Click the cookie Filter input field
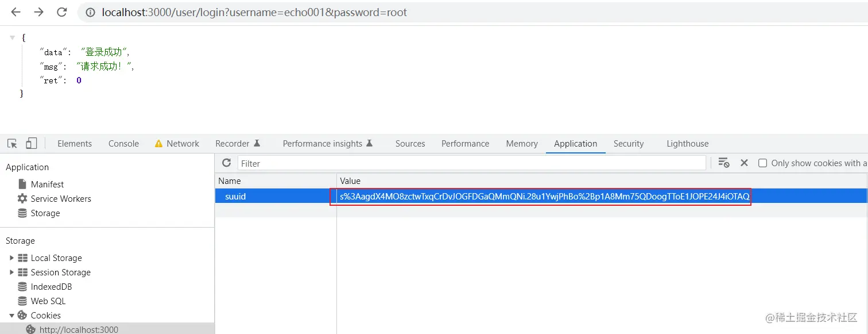 tap(471, 163)
